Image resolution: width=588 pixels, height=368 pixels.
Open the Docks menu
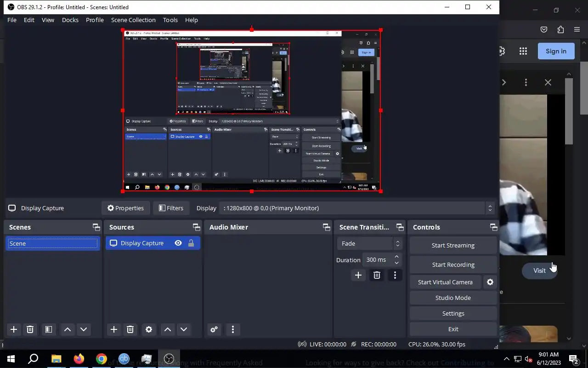click(x=70, y=20)
